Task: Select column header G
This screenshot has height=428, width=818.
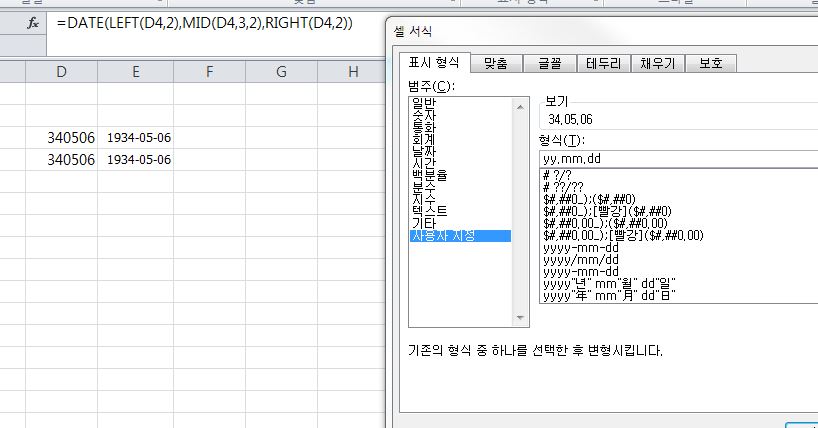Action: [x=281, y=71]
